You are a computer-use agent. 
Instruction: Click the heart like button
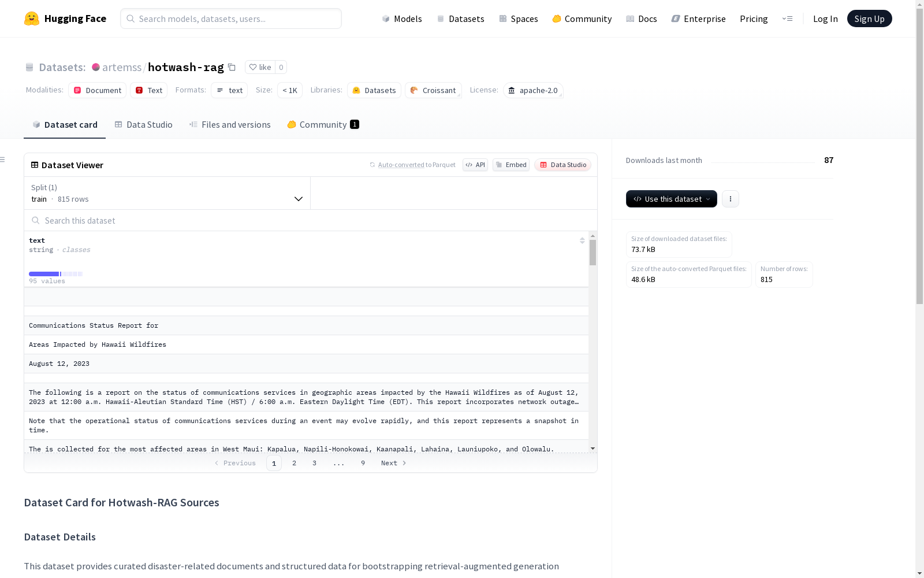tap(260, 67)
